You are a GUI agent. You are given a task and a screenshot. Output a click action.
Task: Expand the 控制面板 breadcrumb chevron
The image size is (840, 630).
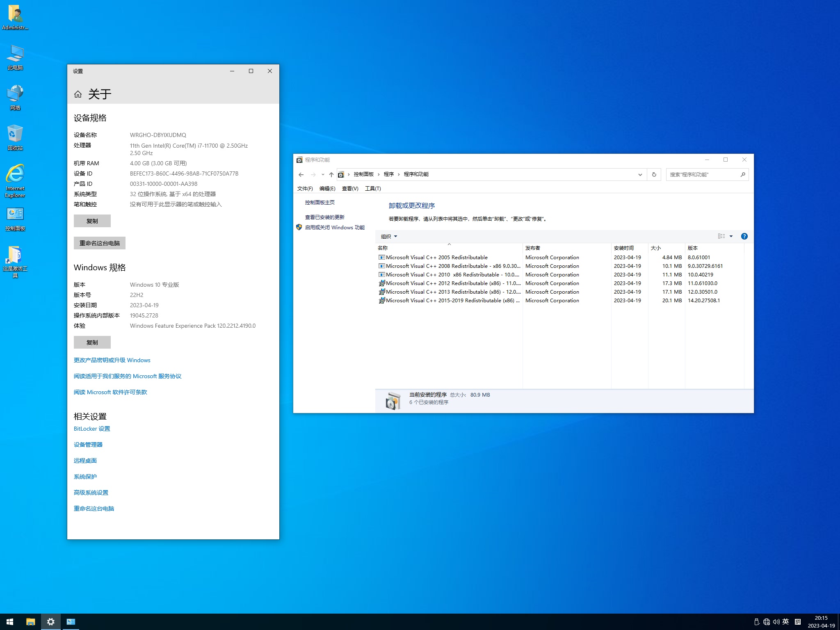pyautogui.click(x=379, y=174)
